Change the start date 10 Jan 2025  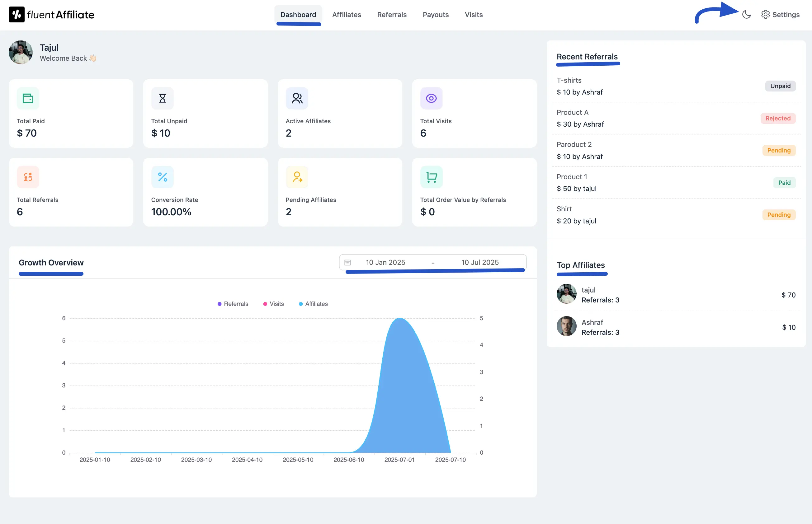[x=385, y=262]
